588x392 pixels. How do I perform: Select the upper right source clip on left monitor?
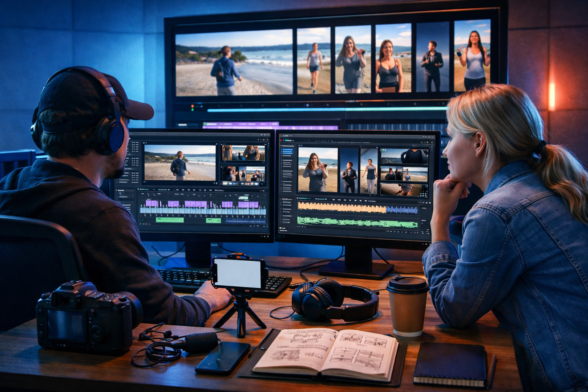pyautogui.click(x=243, y=153)
